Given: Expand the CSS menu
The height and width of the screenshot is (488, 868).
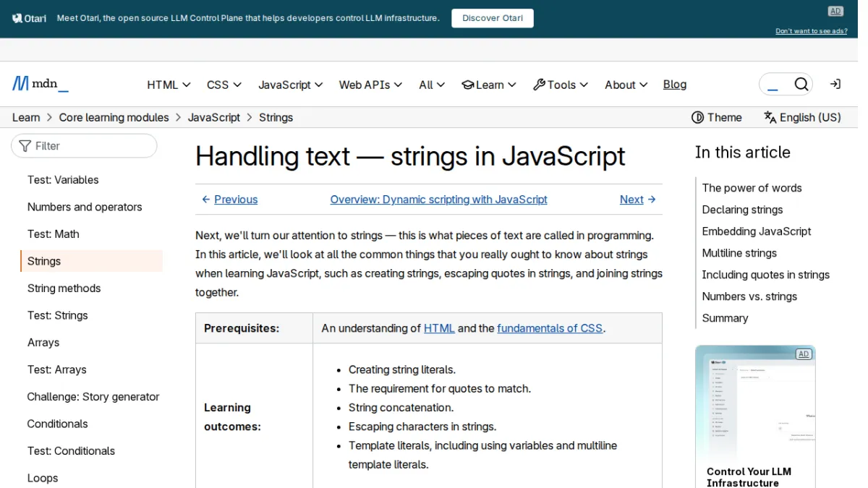Looking at the screenshot, I should pyautogui.click(x=224, y=85).
